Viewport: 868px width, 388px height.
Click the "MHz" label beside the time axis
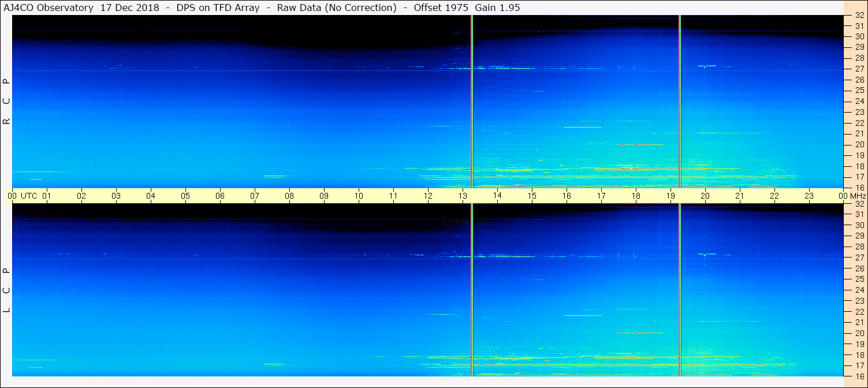pyautogui.click(x=858, y=196)
